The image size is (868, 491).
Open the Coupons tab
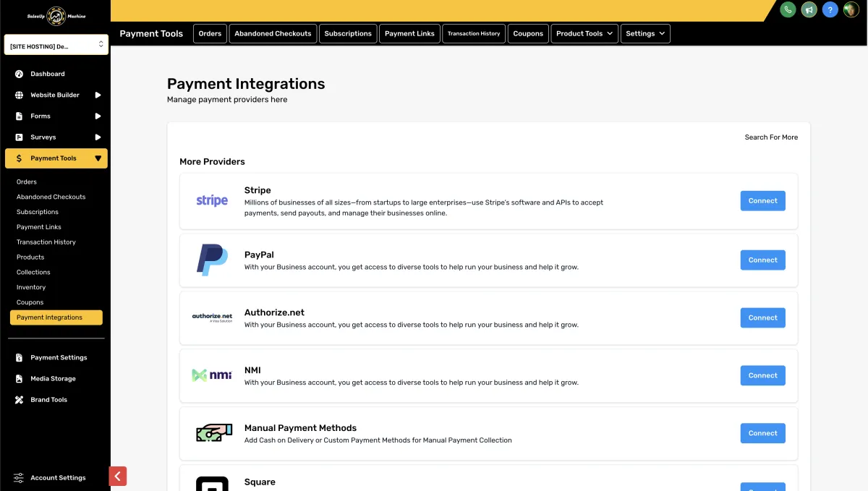click(528, 33)
